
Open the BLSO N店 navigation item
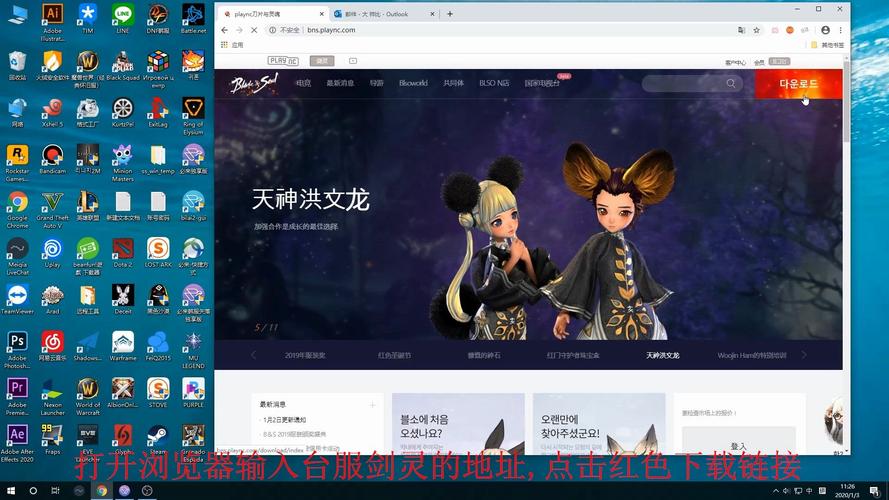tap(494, 83)
